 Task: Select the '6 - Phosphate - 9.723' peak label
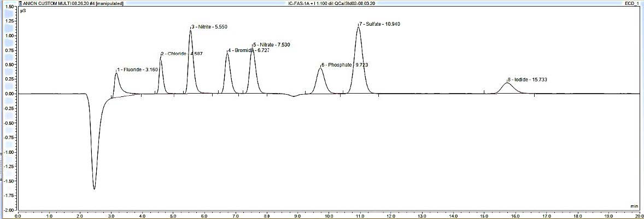tap(344, 65)
